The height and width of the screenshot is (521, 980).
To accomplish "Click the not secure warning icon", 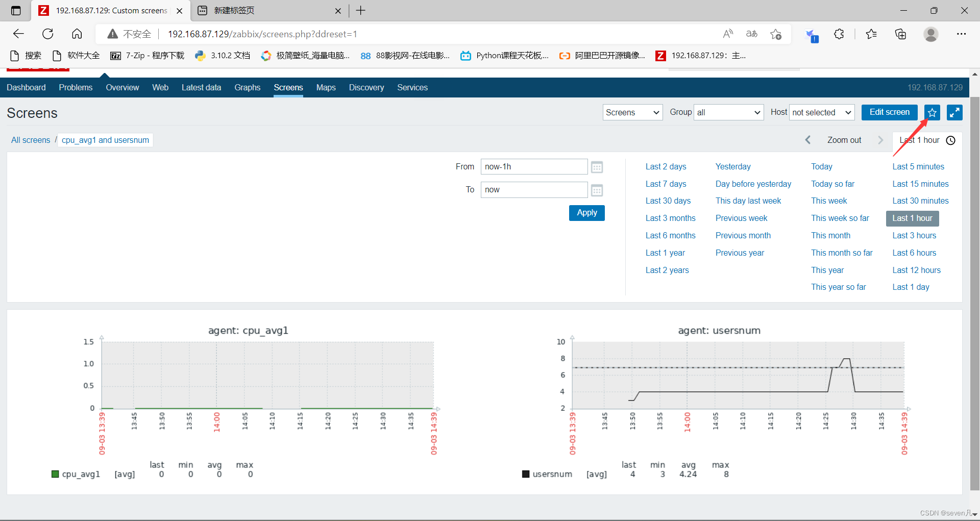I will pyautogui.click(x=113, y=34).
